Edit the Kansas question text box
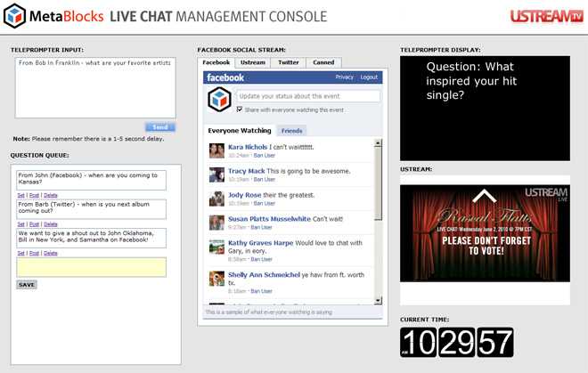The height and width of the screenshot is (373, 588). pyautogui.click(x=91, y=180)
